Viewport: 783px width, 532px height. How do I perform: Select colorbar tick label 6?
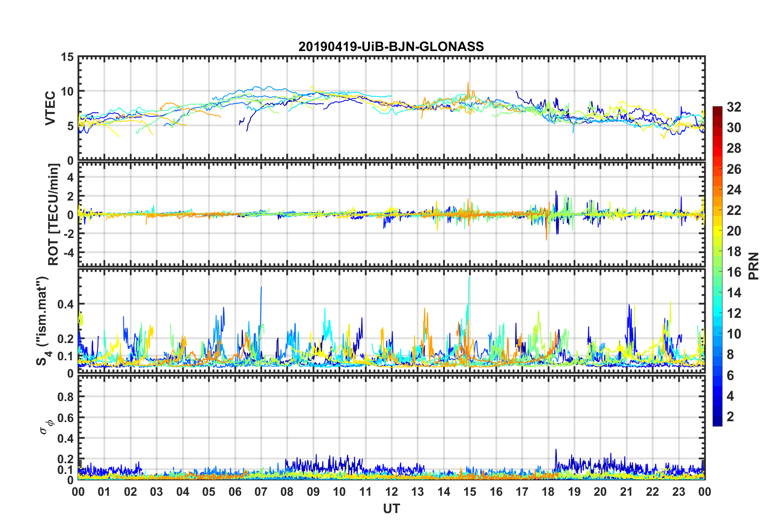[x=730, y=375]
